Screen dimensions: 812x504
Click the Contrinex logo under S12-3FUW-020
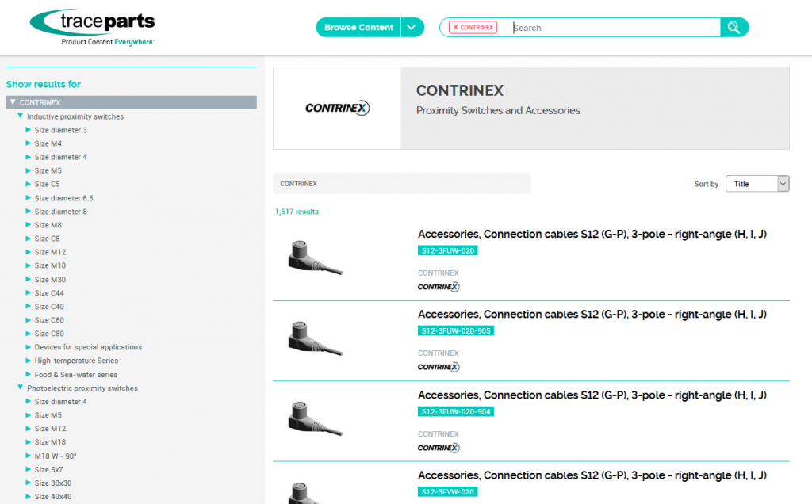439,287
